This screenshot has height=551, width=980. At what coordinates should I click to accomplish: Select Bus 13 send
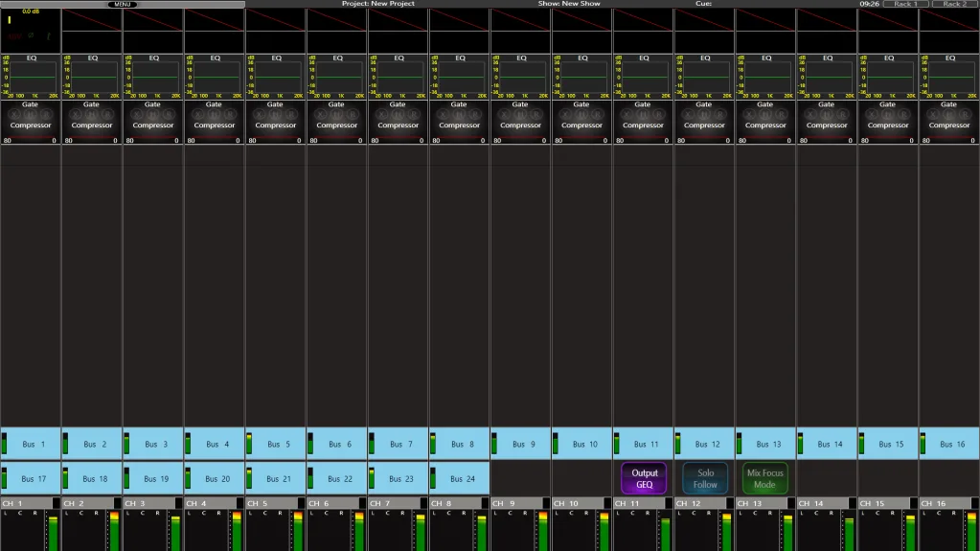(x=765, y=444)
